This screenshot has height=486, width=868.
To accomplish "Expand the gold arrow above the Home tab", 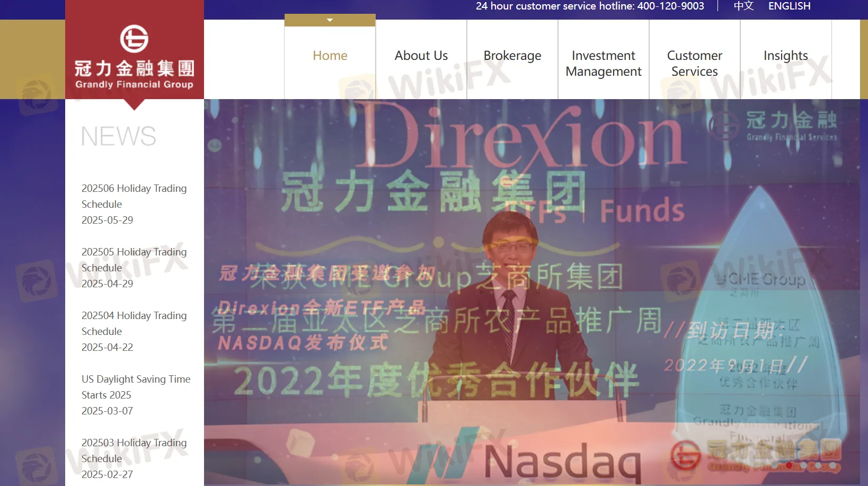I will click(x=330, y=19).
